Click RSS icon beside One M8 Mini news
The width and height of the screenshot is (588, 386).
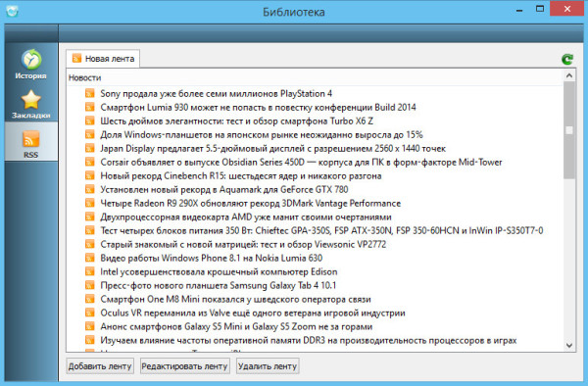pyautogui.click(x=89, y=299)
